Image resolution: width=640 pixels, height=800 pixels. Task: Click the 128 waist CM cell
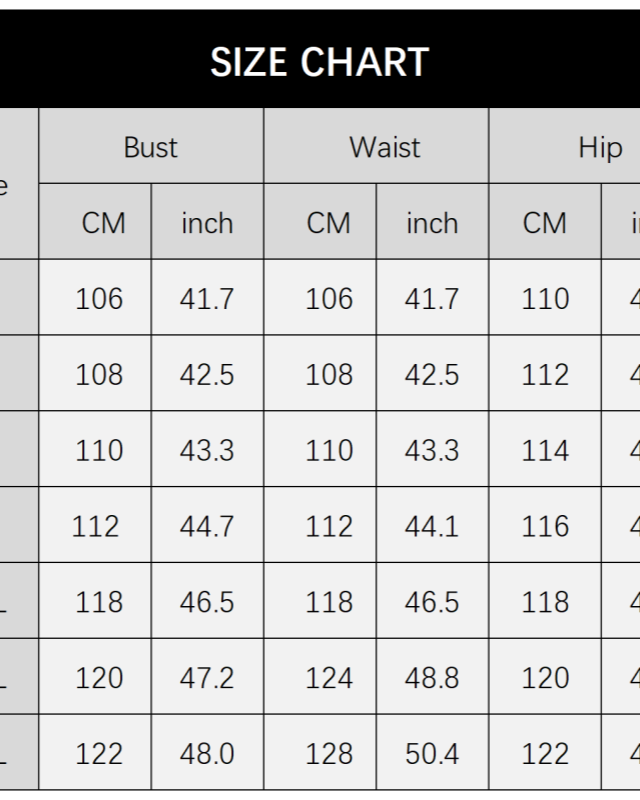point(329,754)
